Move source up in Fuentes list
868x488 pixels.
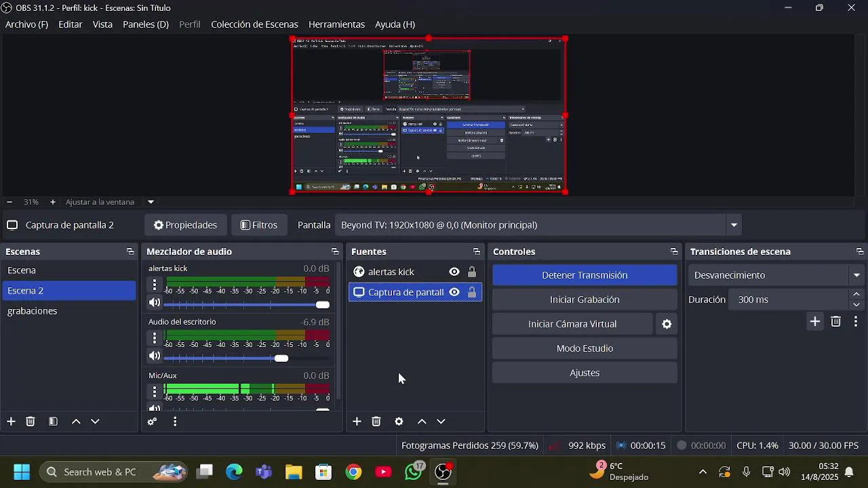click(422, 422)
